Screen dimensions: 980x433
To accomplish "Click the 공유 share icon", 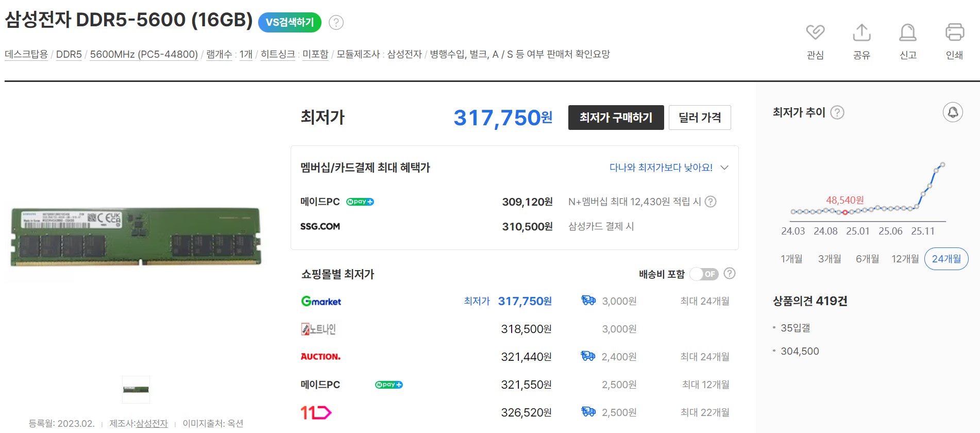I will [861, 32].
